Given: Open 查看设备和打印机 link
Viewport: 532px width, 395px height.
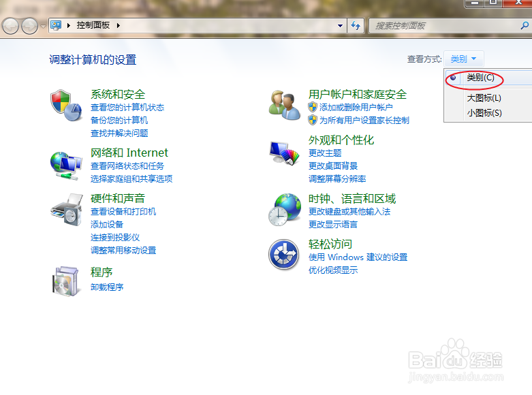Looking at the screenshot, I should (123, 212).
